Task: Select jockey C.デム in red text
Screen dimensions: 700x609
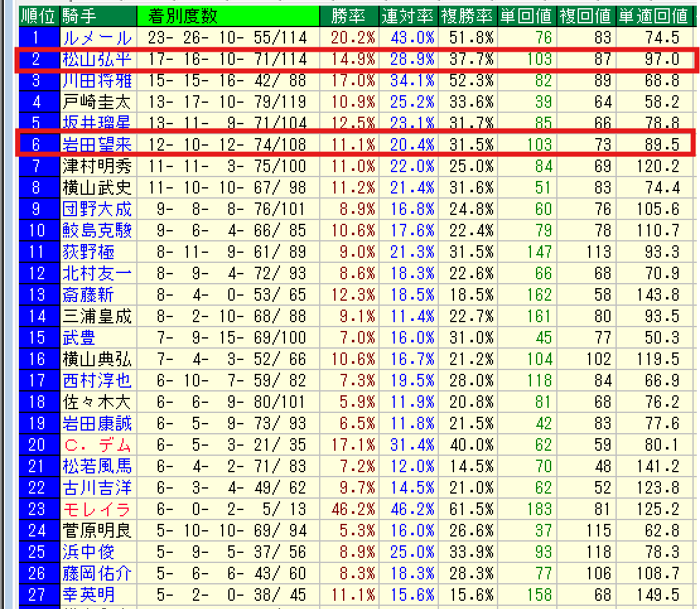Action: [x=97, y=445]
